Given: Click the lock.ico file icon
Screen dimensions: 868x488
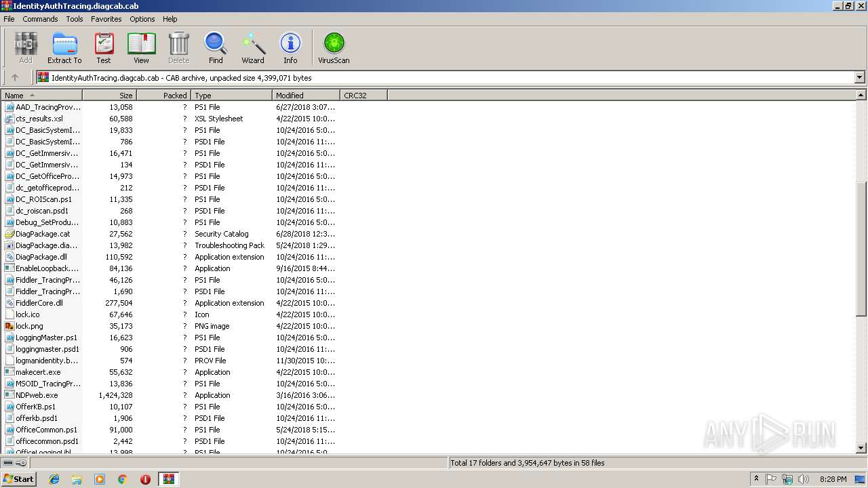Looking at the screenshot, I should [9, 314].
